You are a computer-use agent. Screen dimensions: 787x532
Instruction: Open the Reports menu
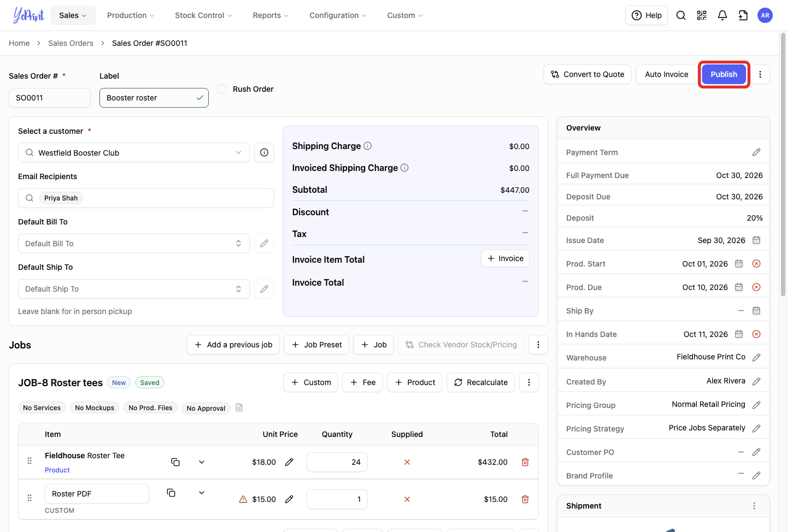point(271,15)
